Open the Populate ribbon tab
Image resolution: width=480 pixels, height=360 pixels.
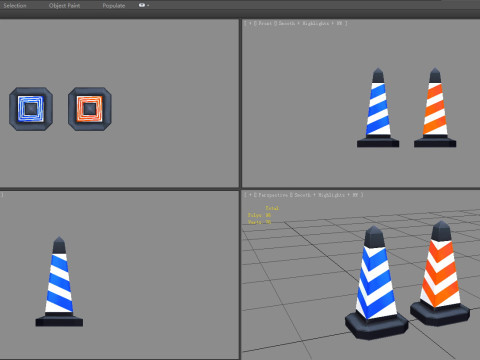coord(114,6)
